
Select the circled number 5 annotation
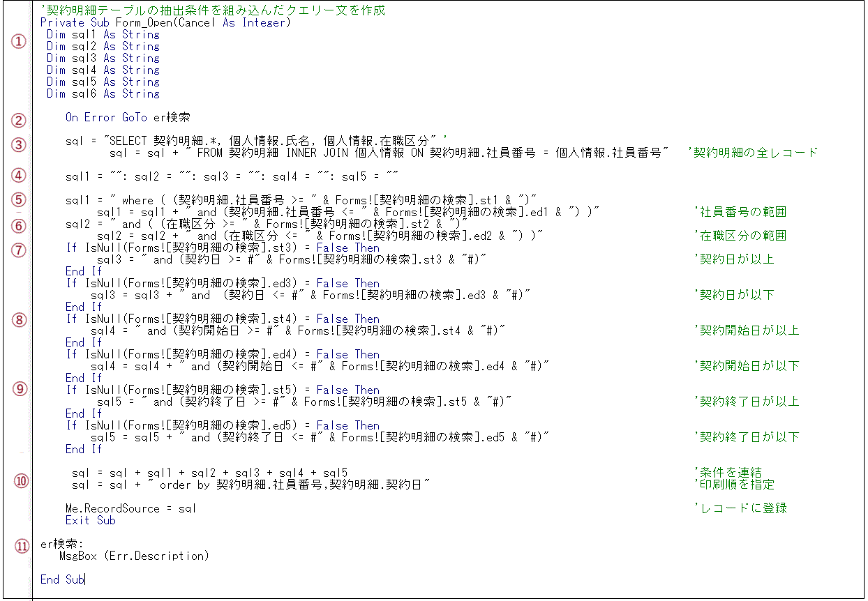click(19, 199)
